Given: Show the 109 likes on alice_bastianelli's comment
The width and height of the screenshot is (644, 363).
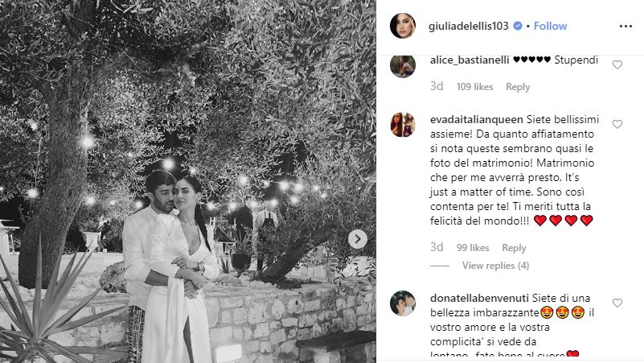Looking at the screenshot, I should [474, 87].
